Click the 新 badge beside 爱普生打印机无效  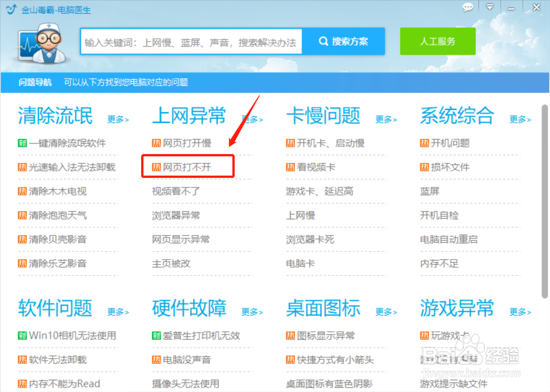(157, 336)
